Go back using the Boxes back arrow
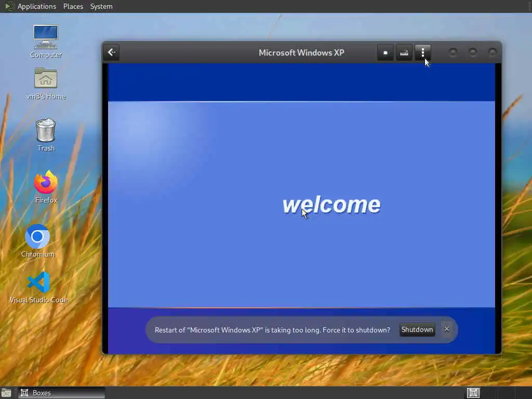This screenshot has height=399, width=532. tap(111, 52)
